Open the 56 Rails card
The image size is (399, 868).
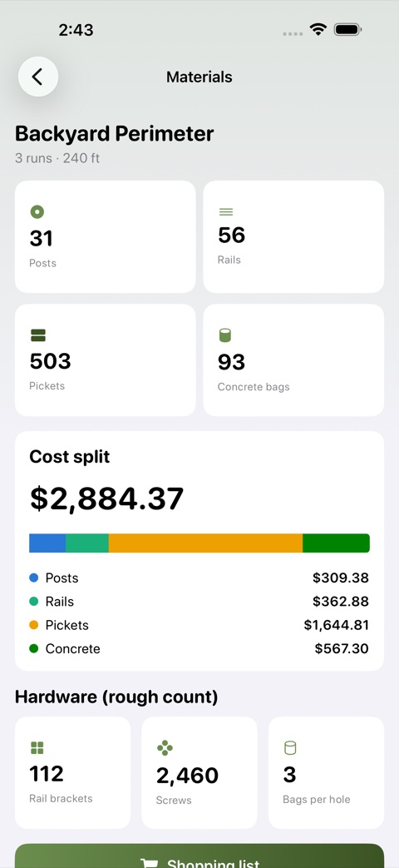coord(293,236)
